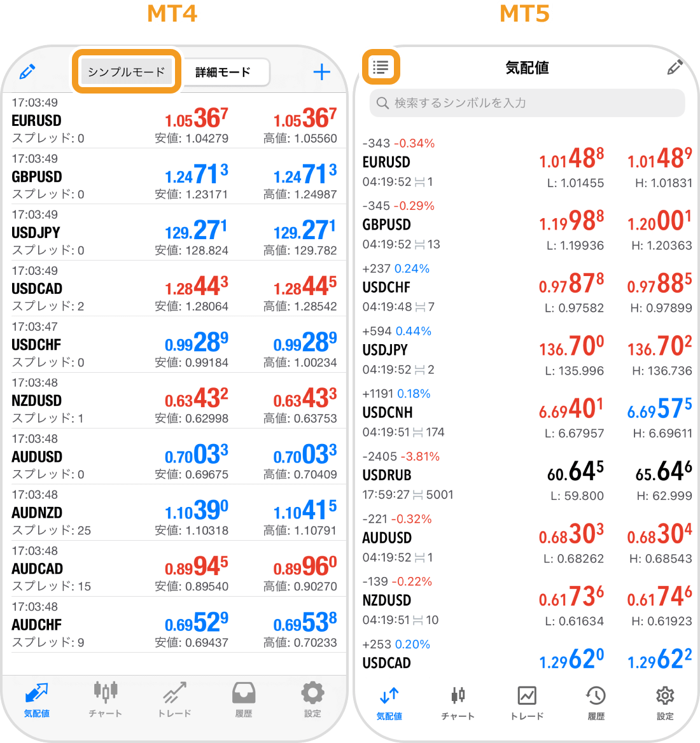
Task: Select USDCAD symbol in MT5 list
Action: [x=387, y=663]
